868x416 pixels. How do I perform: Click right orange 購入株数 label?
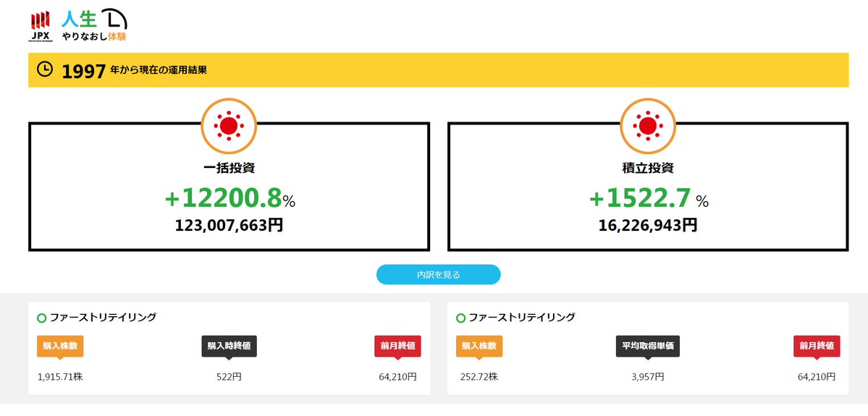click(x=479, y=346)
